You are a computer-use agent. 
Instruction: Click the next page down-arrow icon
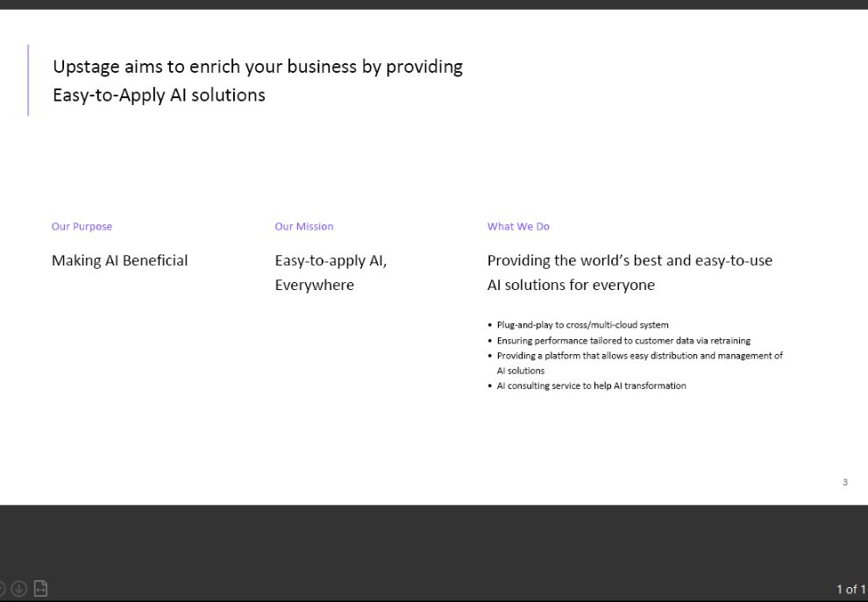coord(18,588)
